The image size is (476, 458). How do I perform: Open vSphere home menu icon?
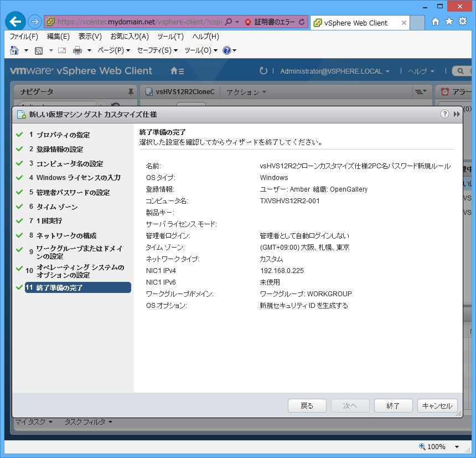(x=177, y=71)
